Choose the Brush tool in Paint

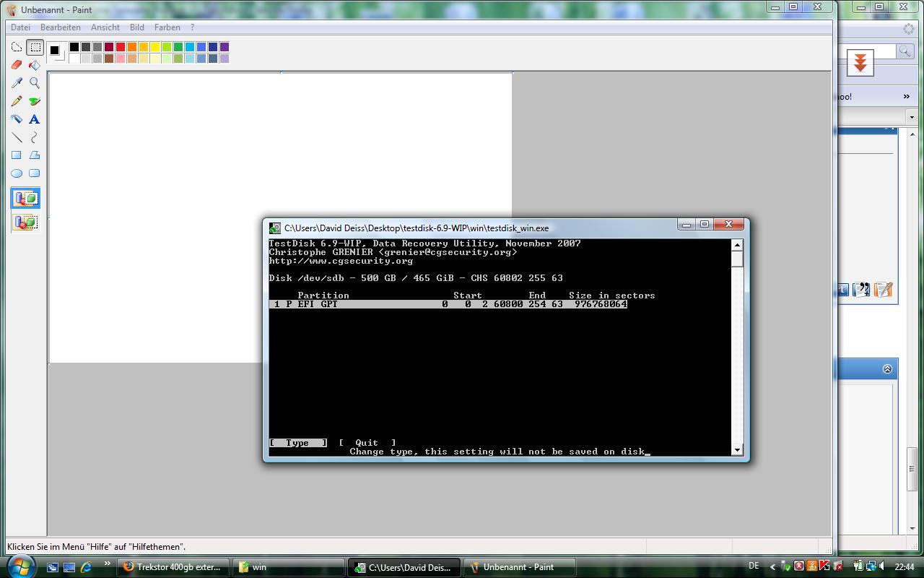35,101
